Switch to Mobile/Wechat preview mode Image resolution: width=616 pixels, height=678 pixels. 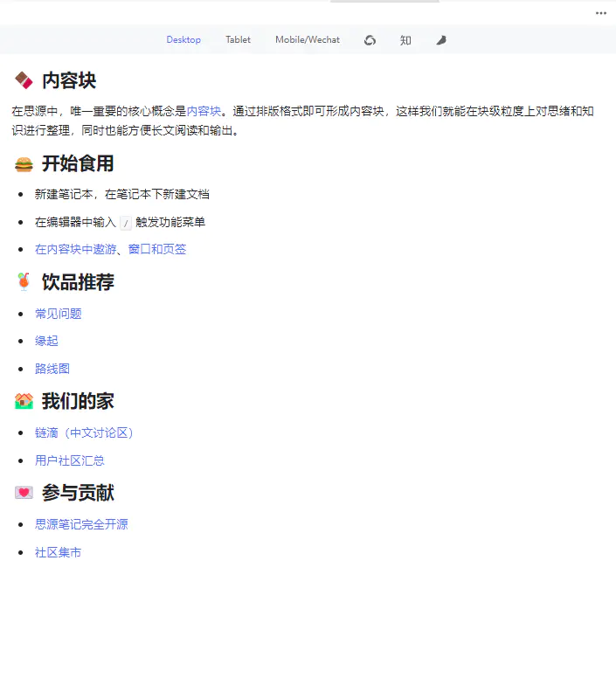click(x=308, y=40)
